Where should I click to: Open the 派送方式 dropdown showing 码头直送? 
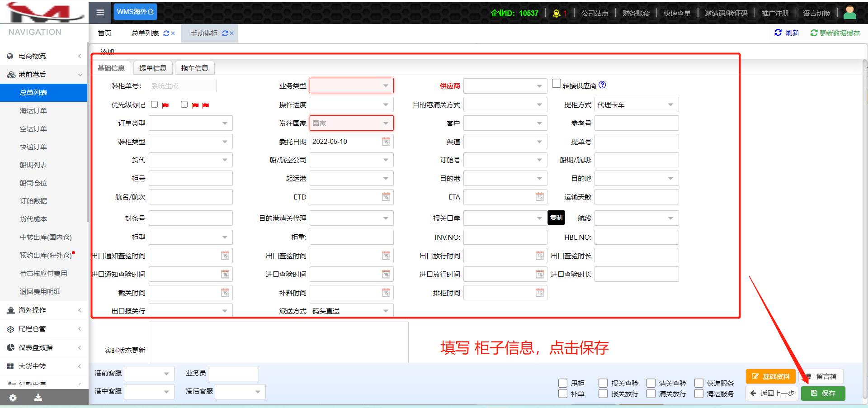pos(351,311)
